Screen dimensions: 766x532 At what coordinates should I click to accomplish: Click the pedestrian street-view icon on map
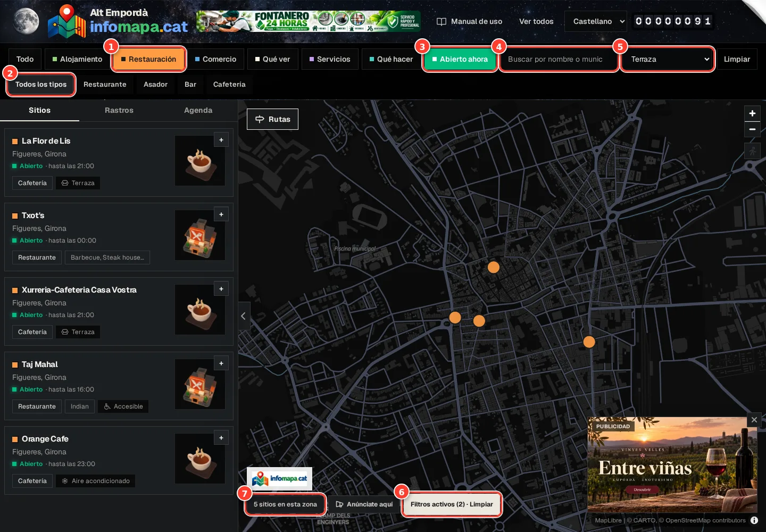coord(752,151)
